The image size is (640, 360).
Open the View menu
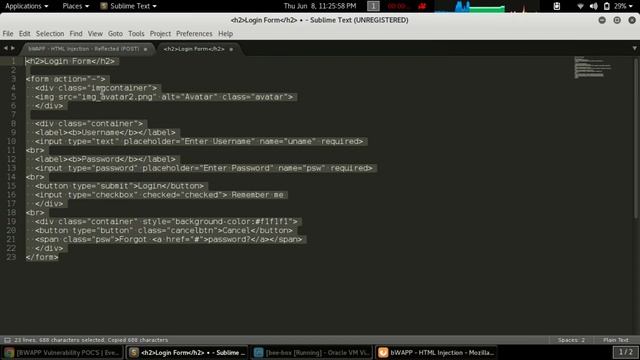(x=95, y=33)
